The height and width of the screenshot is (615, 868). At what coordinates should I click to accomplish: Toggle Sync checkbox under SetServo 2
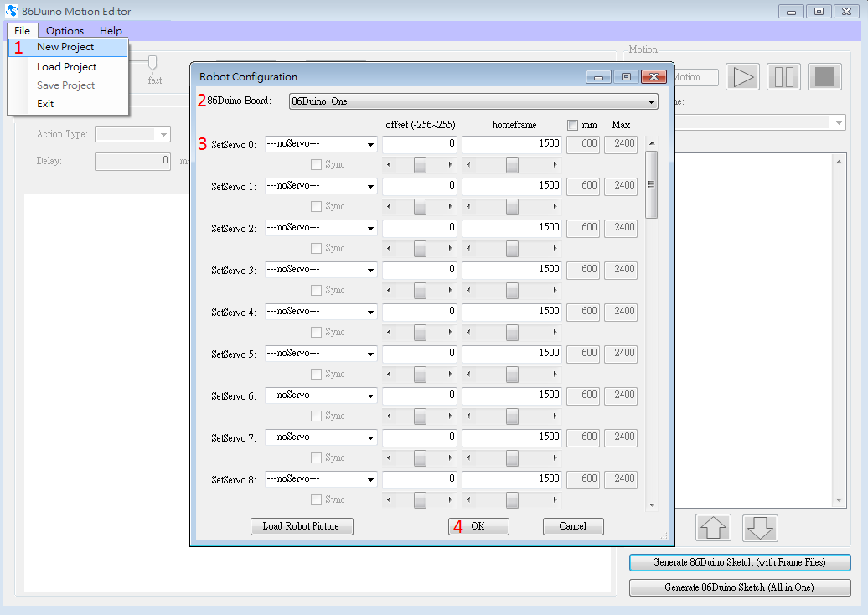(316, 249)
